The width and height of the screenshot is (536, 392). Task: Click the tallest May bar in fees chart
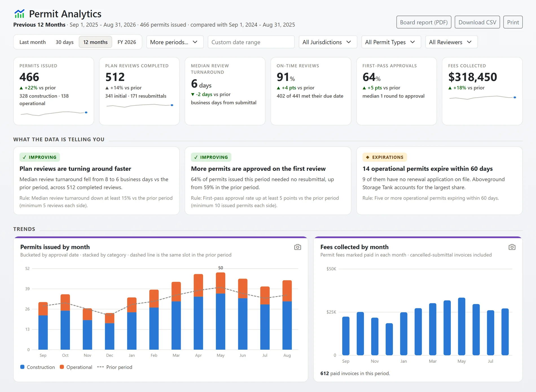click(x=462, y=326)
